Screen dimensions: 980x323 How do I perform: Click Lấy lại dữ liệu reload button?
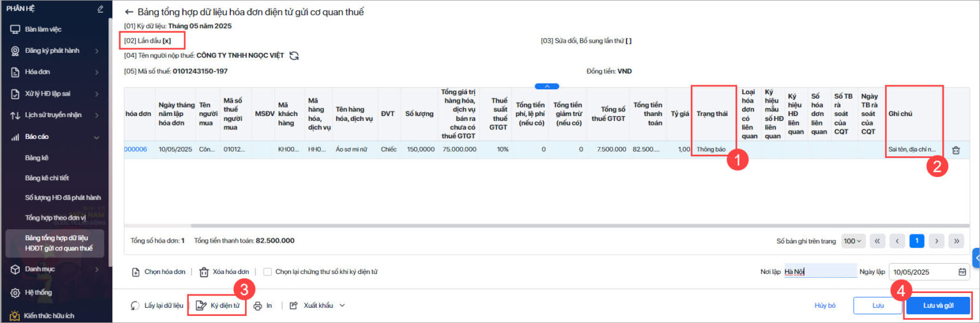pyautogui.click(x=157, y=305)
